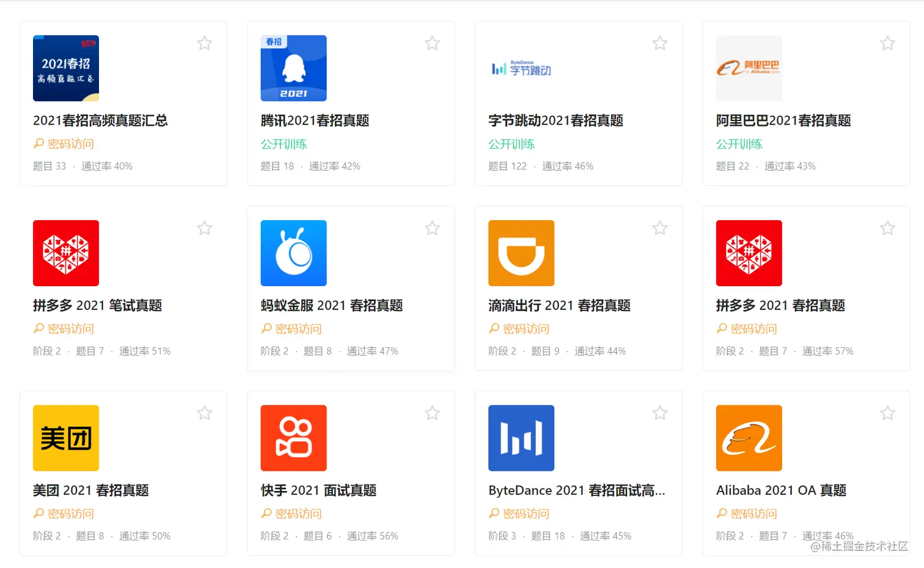
Task: Star the 滴滴出行 2021 春招真题 card
Action: tap(660, 228)
